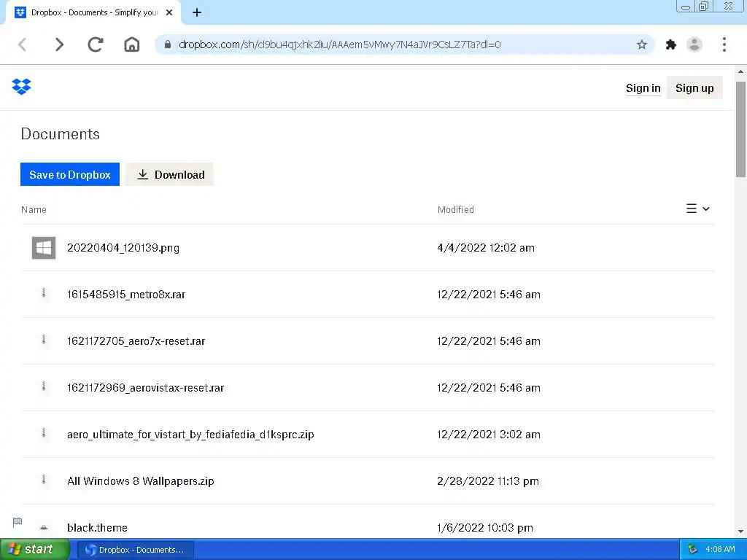Click the date 1/6/2022 10:03 pm
The width and height of the screenshot is (747, 560).
pyautogui.click(x=485, y=528)
